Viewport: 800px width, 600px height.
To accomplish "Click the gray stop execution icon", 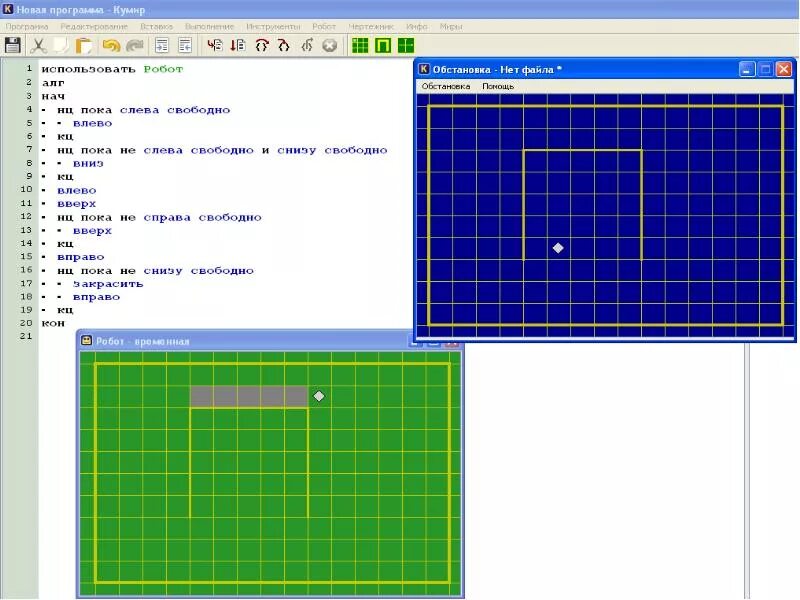I will 330,46.
